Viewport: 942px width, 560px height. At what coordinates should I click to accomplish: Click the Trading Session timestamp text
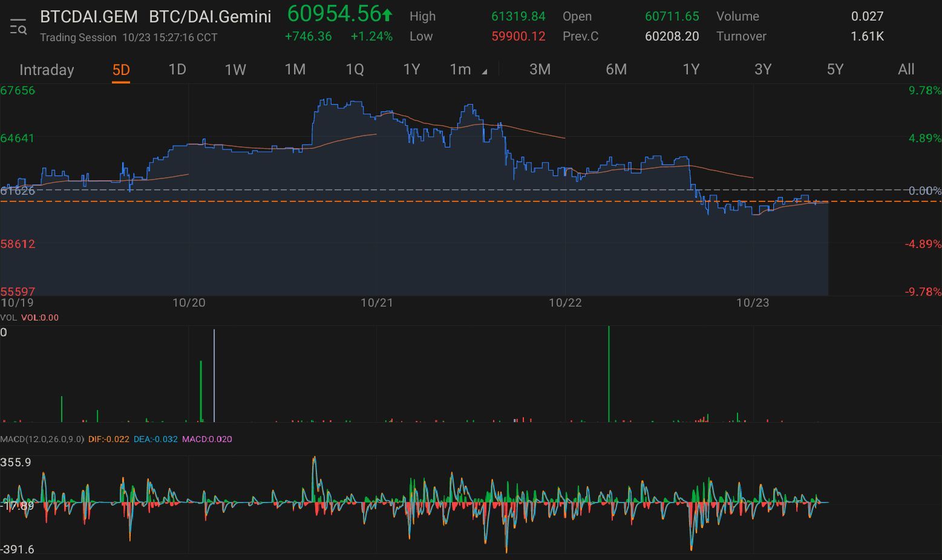(x=128, y=37)
